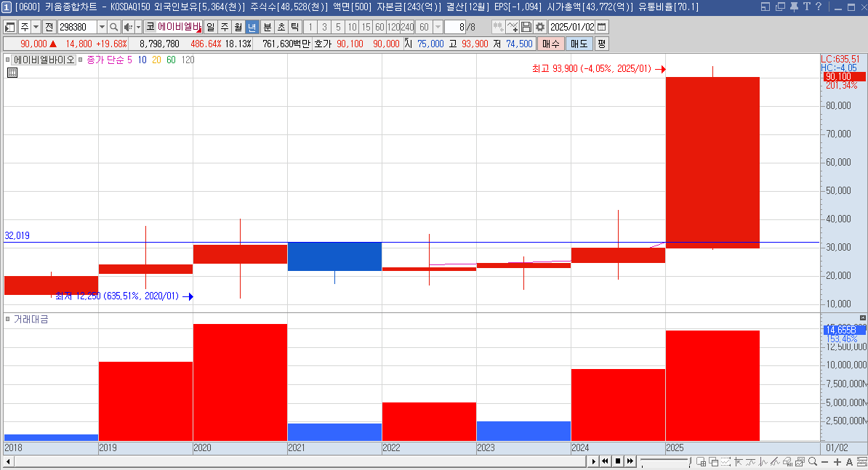Click the horizontal scrollbar left arrow
Image resolution: width=868 pixels, height=470 pixels.
pos(8,461)
